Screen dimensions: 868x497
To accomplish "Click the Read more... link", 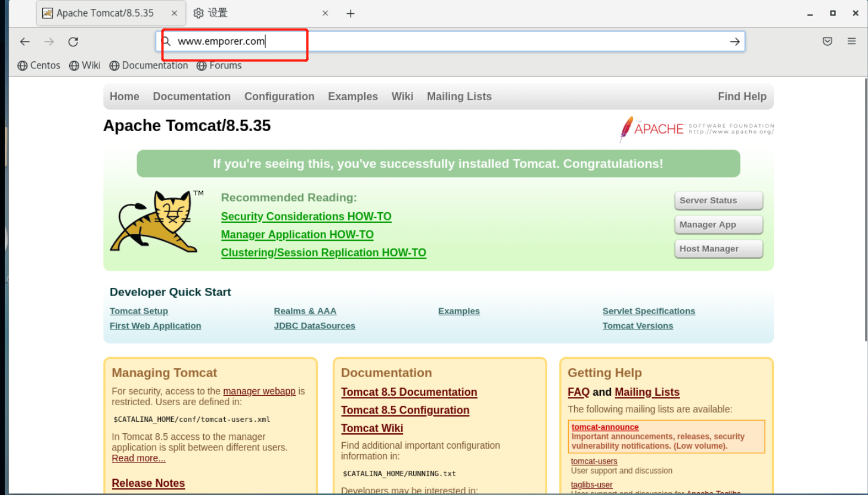I will [139, 458].
